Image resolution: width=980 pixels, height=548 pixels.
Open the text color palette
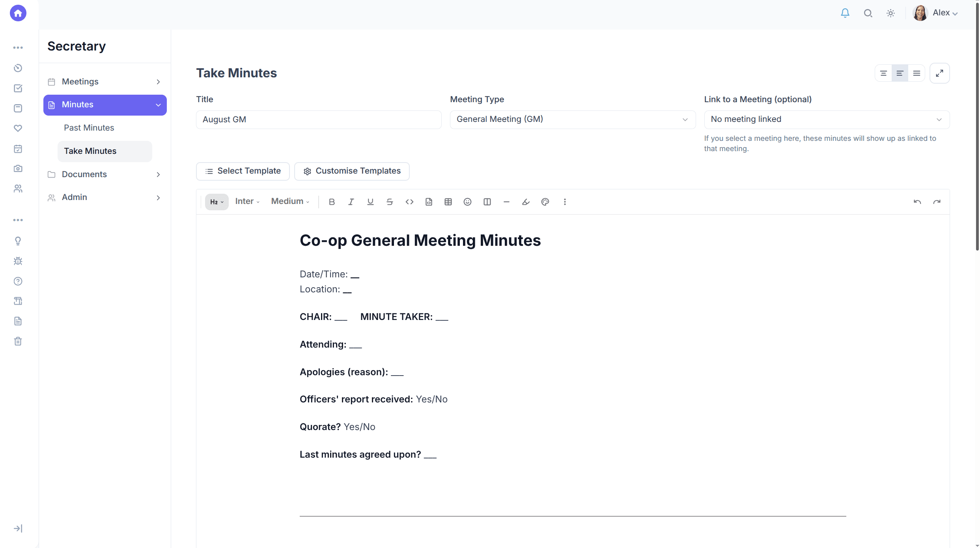[x=545, y=202]
